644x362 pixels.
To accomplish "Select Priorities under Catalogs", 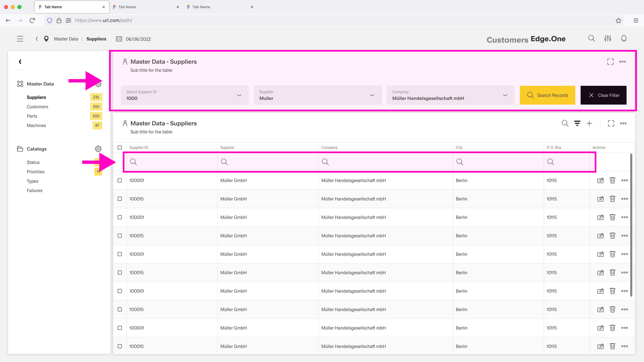I will tap(35, 172).
